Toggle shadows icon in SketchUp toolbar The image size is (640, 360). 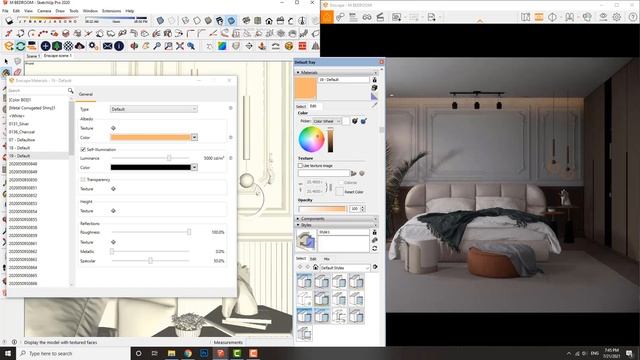click(x=9, y=20)
